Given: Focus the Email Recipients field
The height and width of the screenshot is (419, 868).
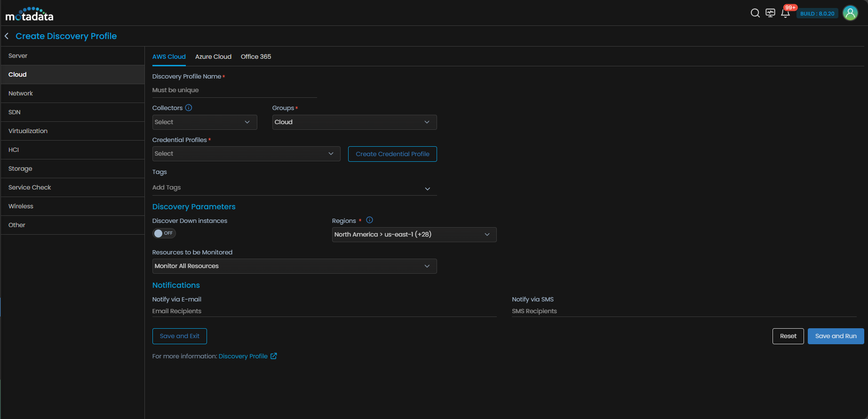Looking at the screenshot, I should 324,311.
